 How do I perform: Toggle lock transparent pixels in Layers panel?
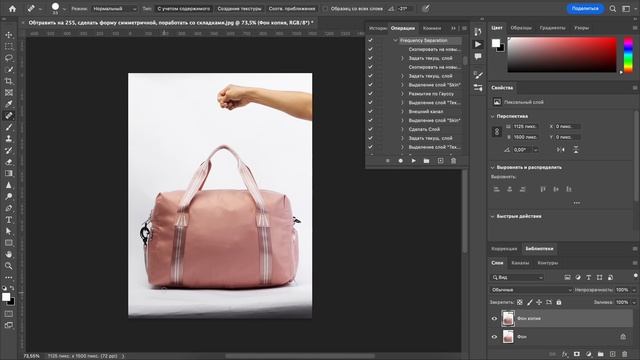click(520, 302)
